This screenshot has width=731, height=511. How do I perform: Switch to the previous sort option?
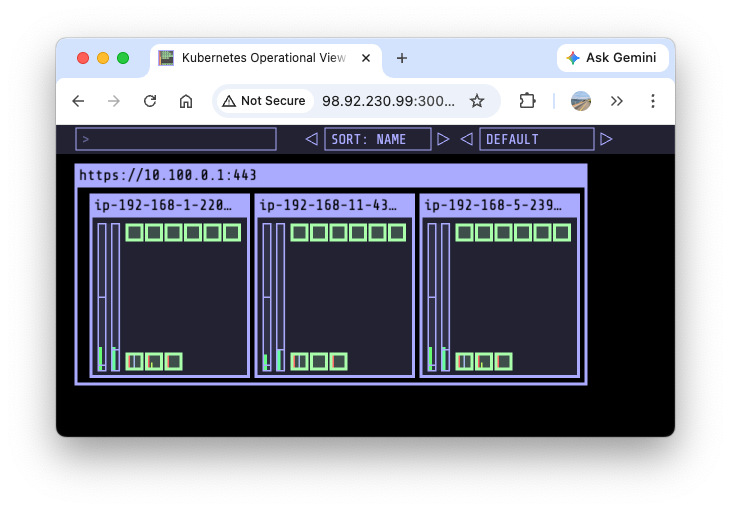311,139
